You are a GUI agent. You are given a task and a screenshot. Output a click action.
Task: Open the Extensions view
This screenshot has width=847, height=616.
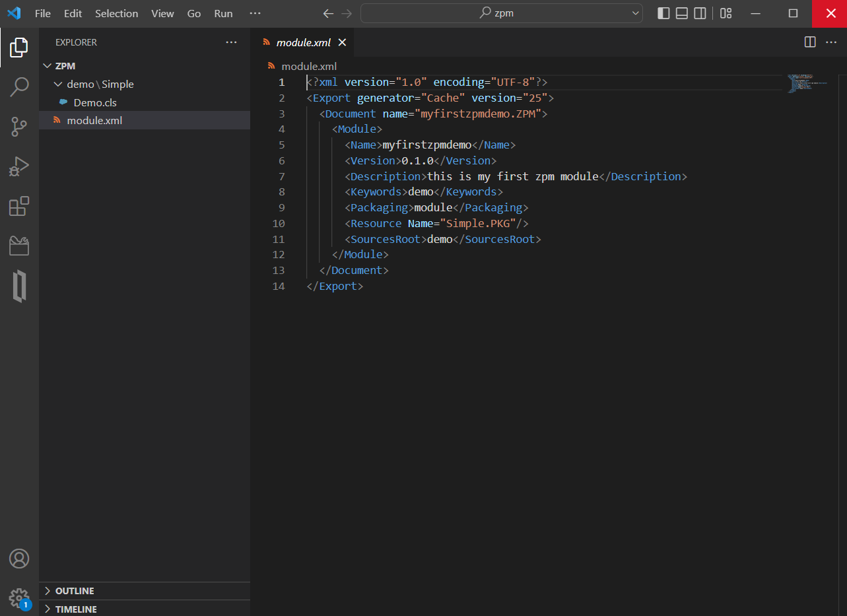(19, 207)
